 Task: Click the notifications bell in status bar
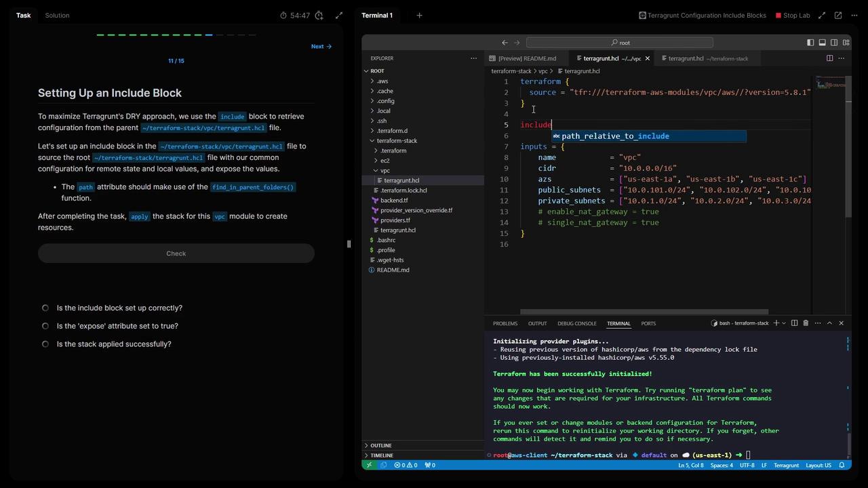pos(842,465)
